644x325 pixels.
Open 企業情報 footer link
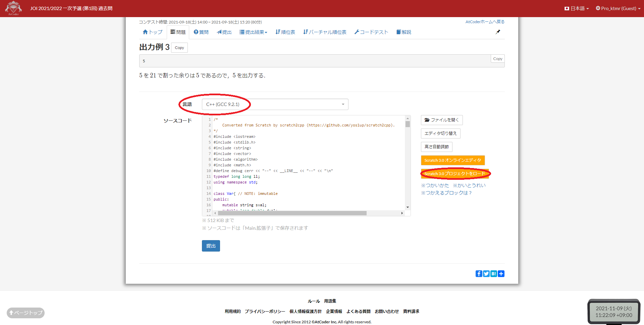[x=334, y=312]
